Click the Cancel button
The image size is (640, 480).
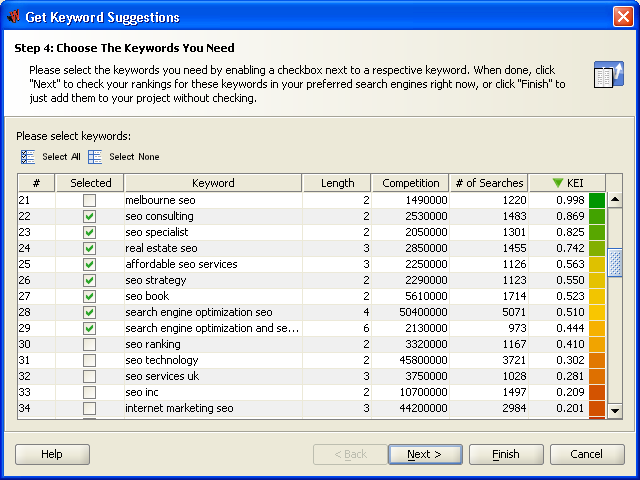click(587, 454)
